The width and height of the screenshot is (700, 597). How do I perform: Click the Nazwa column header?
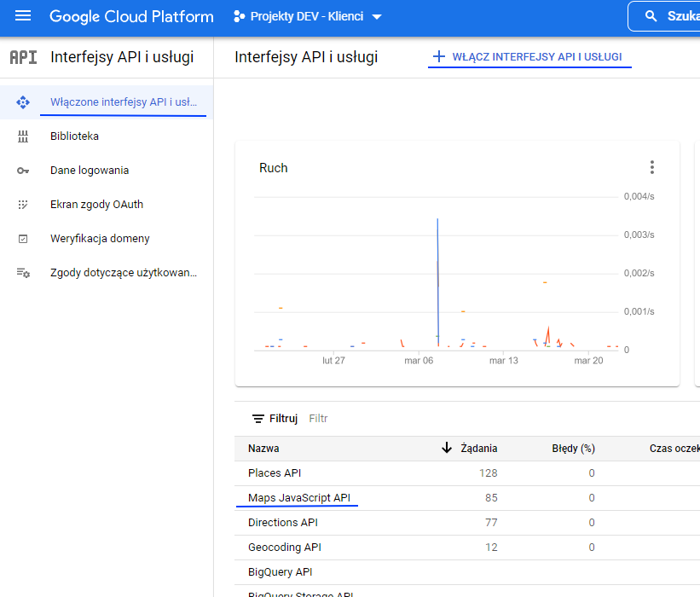pyautogui.click(x=263, y=448)
